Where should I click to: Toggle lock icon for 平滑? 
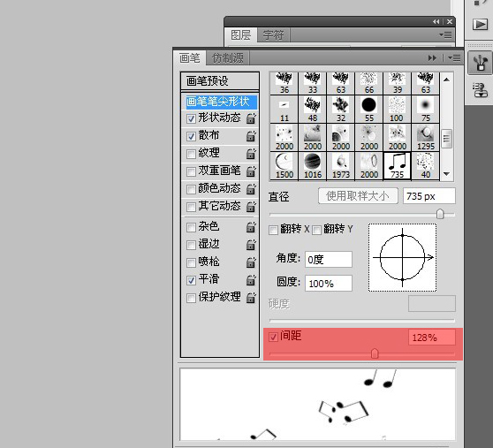tap(251, 279)
